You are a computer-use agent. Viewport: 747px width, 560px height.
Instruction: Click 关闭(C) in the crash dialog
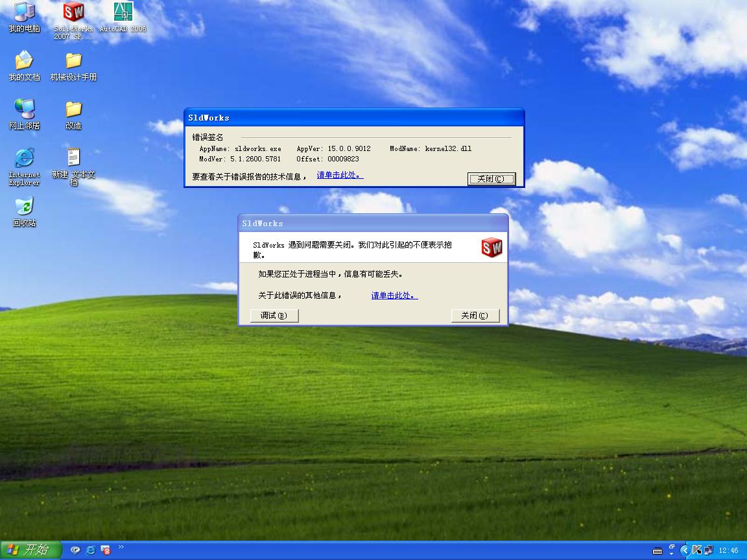(475, 315)
